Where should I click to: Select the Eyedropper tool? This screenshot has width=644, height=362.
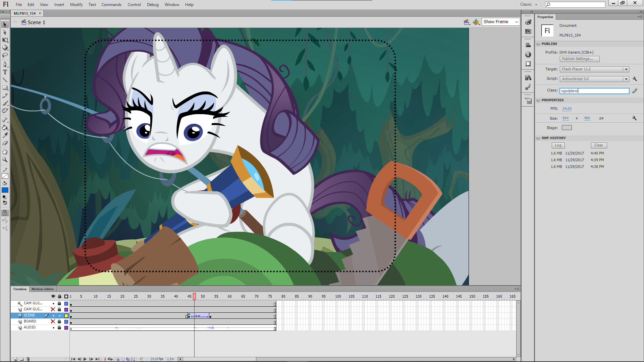click(5, 135)
